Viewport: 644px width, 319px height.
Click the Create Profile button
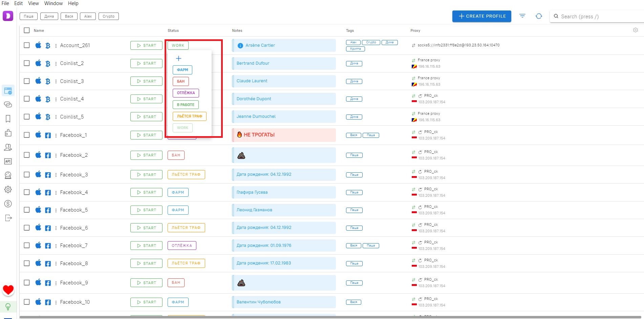click(x=481, y=16)
